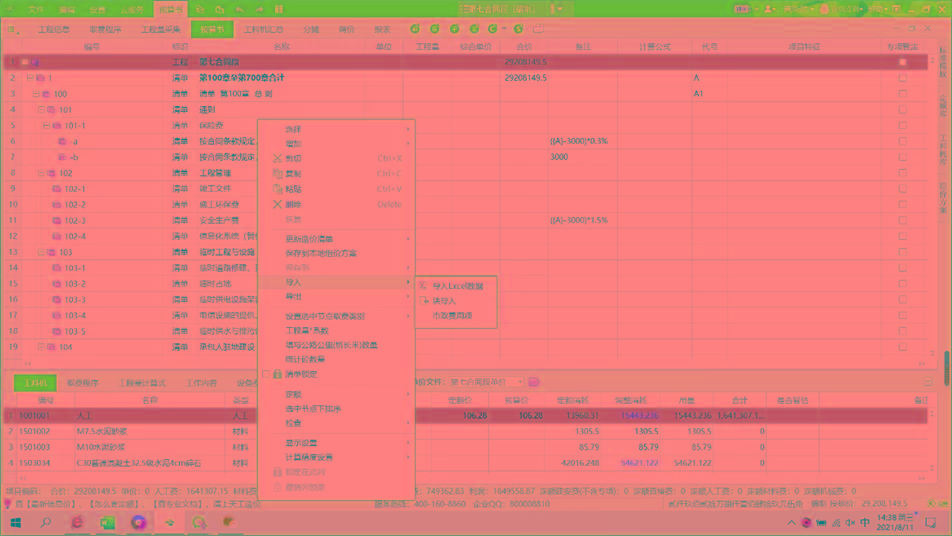Image resolution: width=952 pixels, height=536 pixels.
Task: Click the input method 中 indicator
Action: click(x=865, y=522)
